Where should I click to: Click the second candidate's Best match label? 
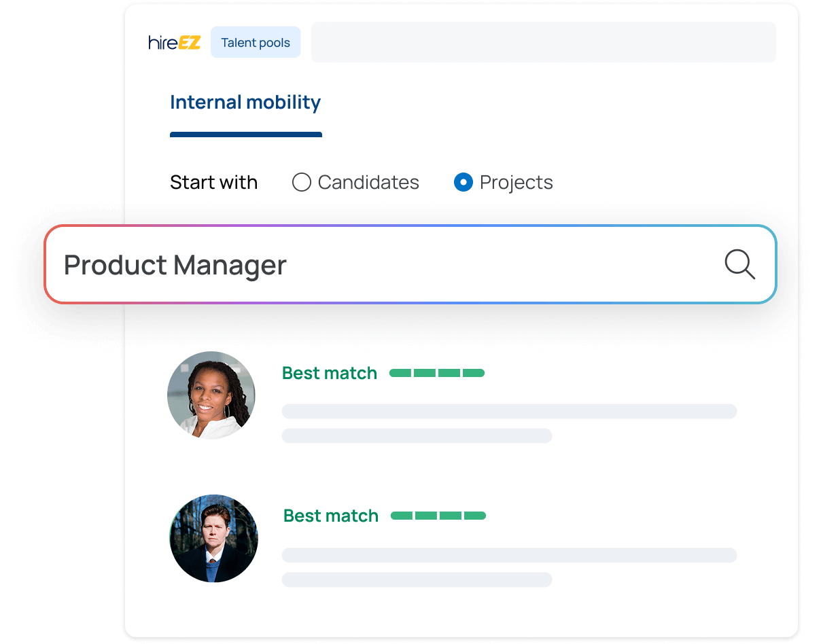tap(331, 516)
